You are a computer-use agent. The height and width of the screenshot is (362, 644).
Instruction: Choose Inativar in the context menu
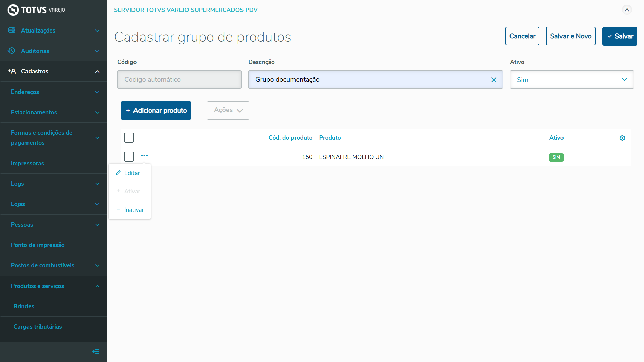point(133,210)
